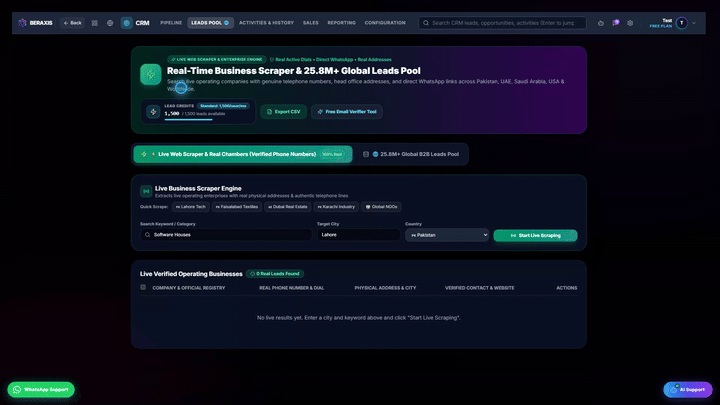
Task: Click Verified Contact & Website column header
Action: (x=479, y=288)
